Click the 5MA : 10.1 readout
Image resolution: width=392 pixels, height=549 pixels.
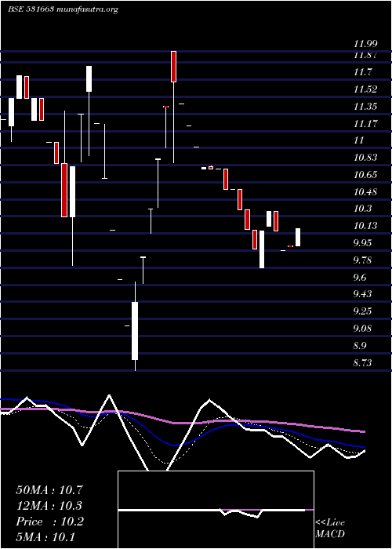tap(45, 537)
